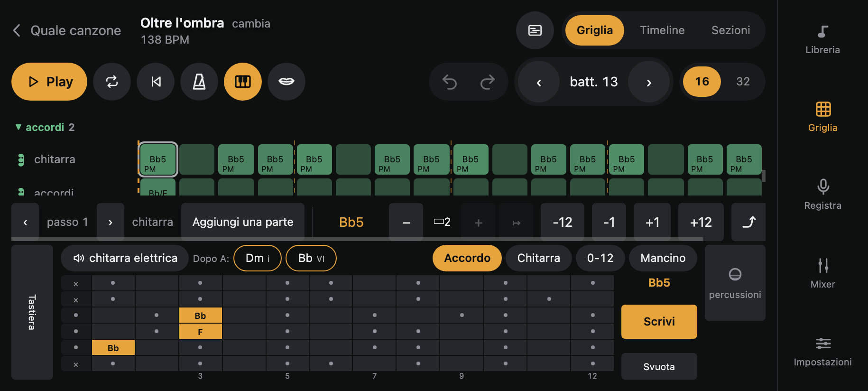Click the tie/curve arrow icon button
The width and height of the screenshot is (868, 391).
[x=748, y=222]
